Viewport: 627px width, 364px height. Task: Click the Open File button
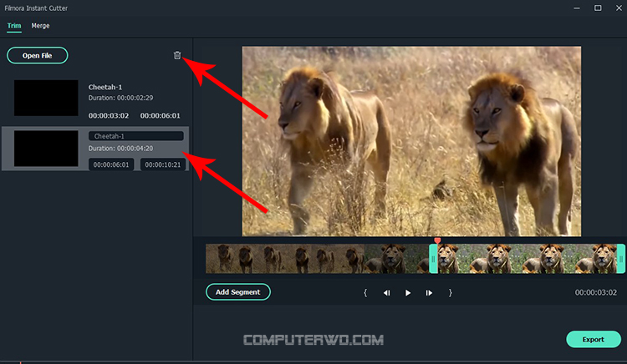click(x=37, y=55)
